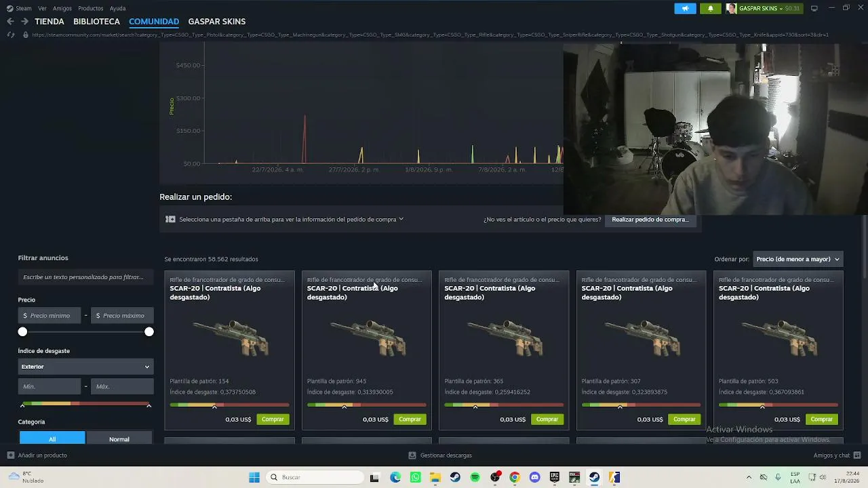Buy the SCAR-20 with pattern 365
Screen dimensions: 868x488
[547, 420]
